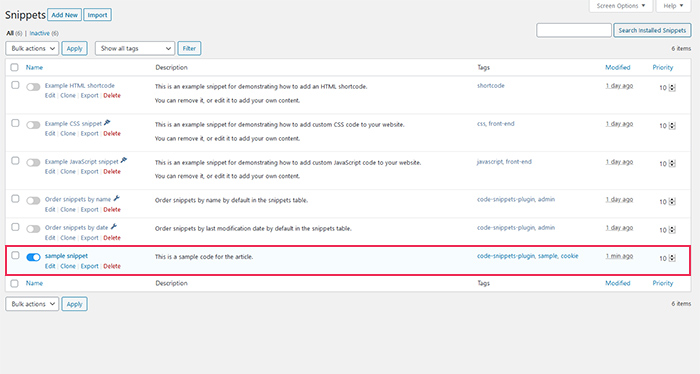The width and height of the screenshot is (700, 374).
Task: Click the pin icon beside Example CSS snippet
Action: (107, 123)
